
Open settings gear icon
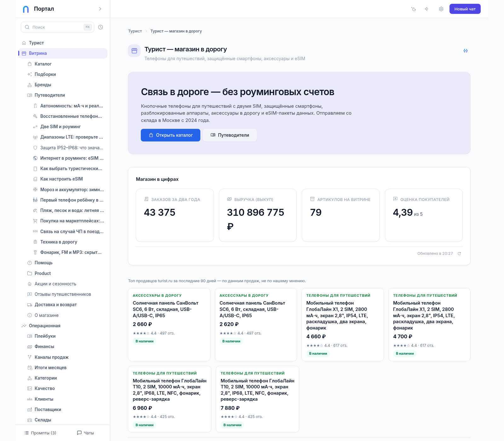click(x=441, y=9)
